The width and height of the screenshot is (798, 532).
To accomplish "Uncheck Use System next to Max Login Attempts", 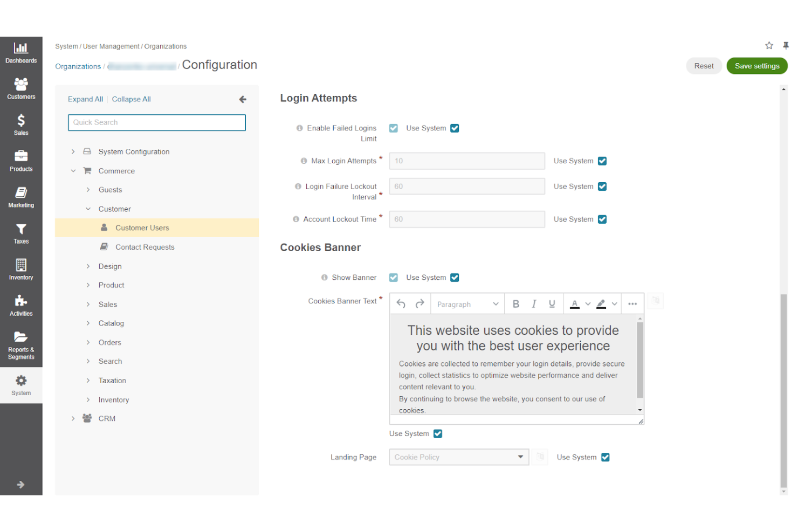I will [x=602, y=161].
